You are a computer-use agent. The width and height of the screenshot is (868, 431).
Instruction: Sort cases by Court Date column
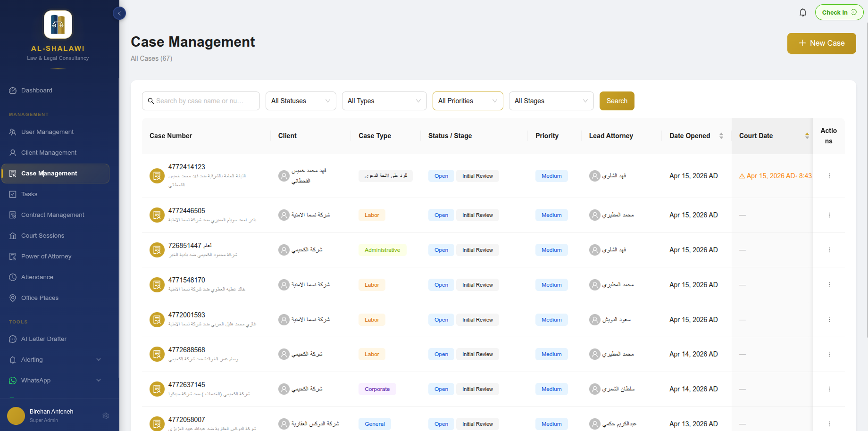coord(807,136)
